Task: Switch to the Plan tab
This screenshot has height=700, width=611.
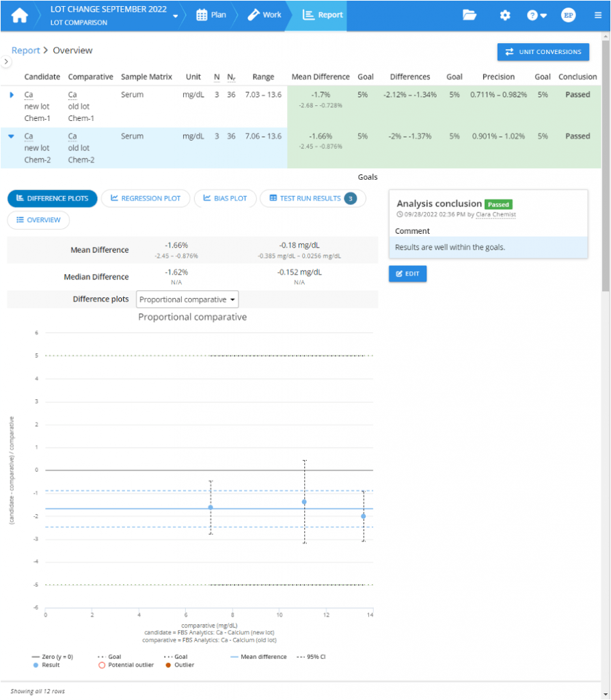Action: pyautogui.click(x=212, y=14)
